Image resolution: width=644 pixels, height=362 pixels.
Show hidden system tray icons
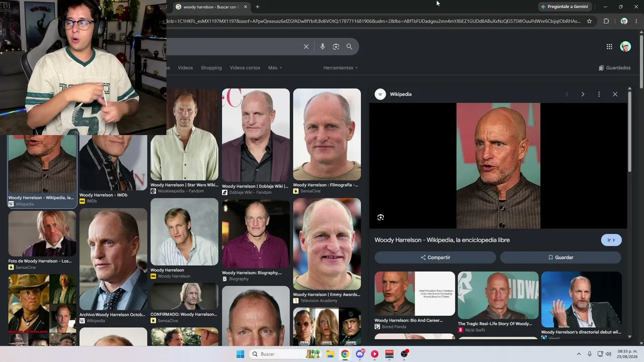point(579,354)
